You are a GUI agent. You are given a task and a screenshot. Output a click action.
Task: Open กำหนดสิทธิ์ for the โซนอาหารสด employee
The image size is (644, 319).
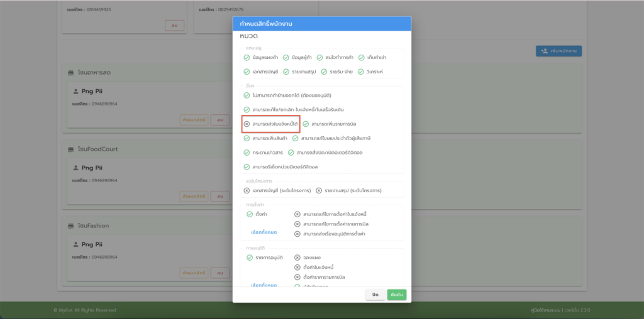click(x=194, y=120)
